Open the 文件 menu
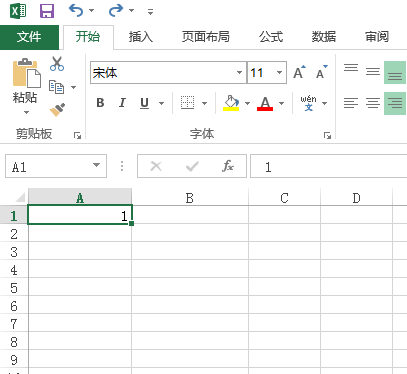This screenshot has height=374, width=407. 29,37
